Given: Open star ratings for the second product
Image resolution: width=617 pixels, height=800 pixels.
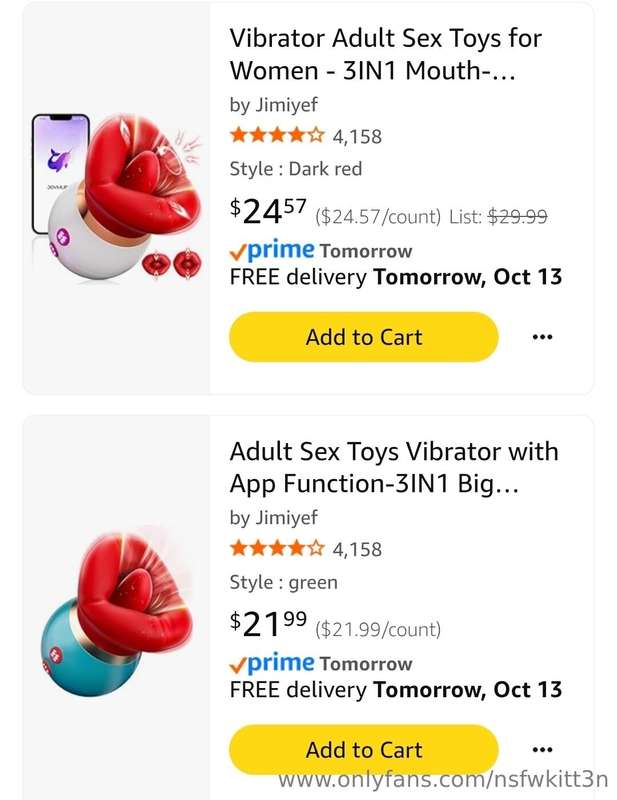Looking at the screenshot, I should pyautogui.click(x=277, y=548).
